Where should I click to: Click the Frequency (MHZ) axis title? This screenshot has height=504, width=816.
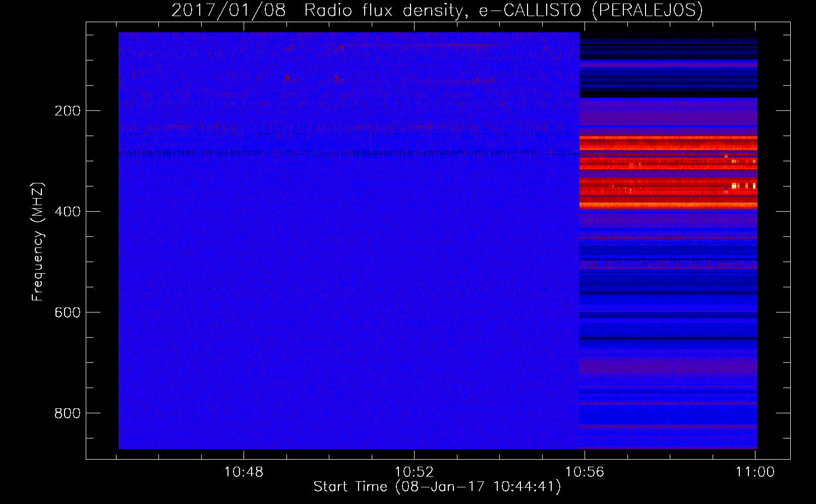pos(38,241)
